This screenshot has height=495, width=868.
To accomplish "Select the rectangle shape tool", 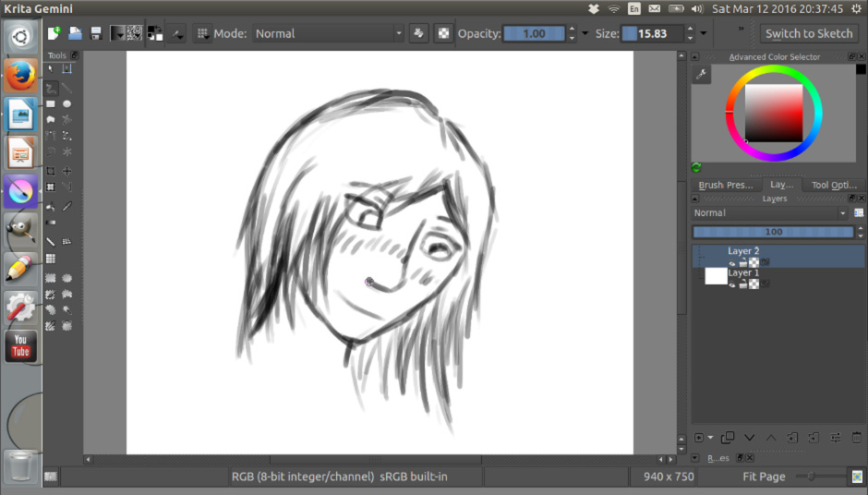I will (x=51, y=103).
